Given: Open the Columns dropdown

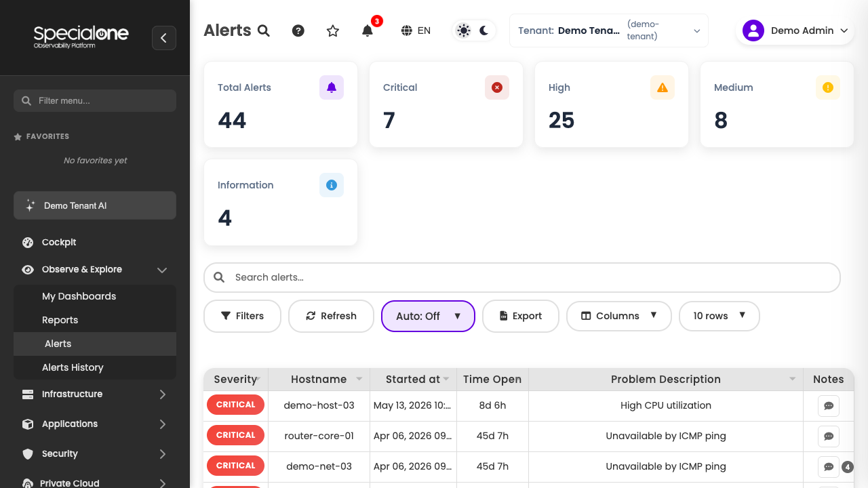Looking at the screenshot, I should pos(619,316).
